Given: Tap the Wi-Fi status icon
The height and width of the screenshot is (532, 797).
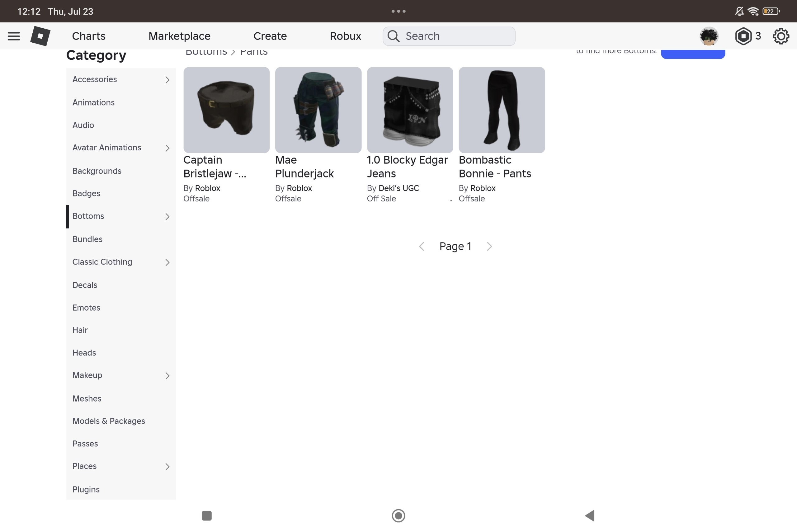Looking at the screenshot, I should click(x=753, y=11).
